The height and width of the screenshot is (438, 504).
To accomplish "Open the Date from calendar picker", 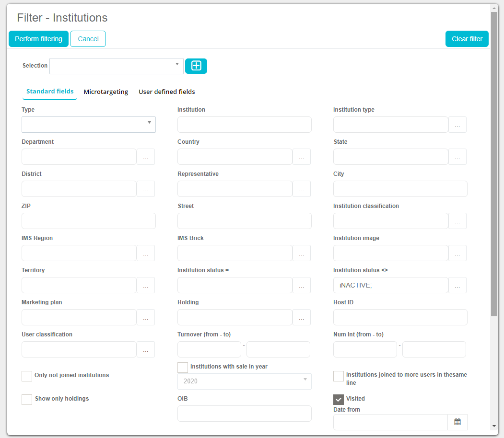I will click(x=457, y=422).
